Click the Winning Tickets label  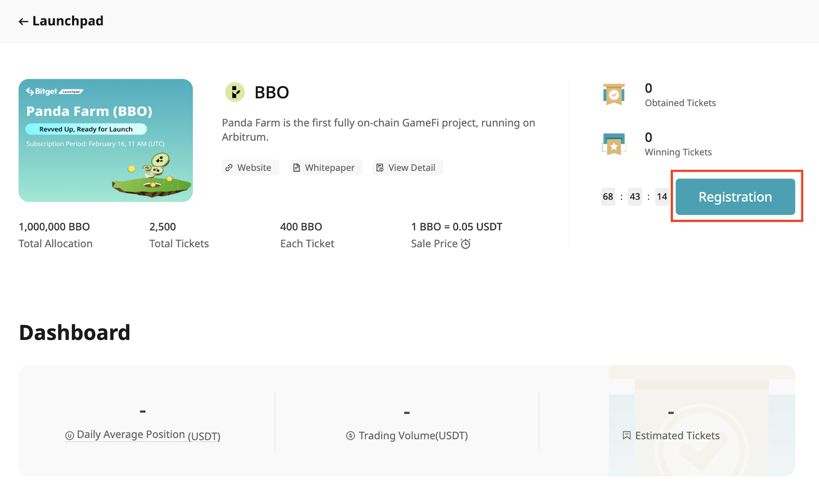(x=678, y=152)
